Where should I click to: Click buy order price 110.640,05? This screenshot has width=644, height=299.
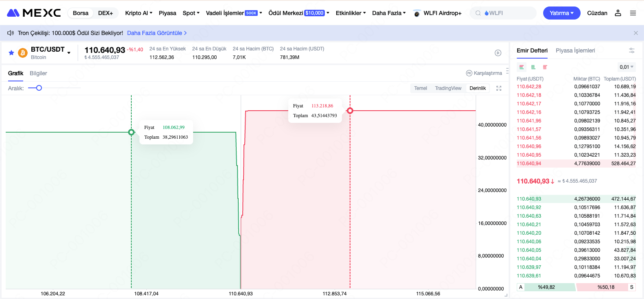point(529,250)
